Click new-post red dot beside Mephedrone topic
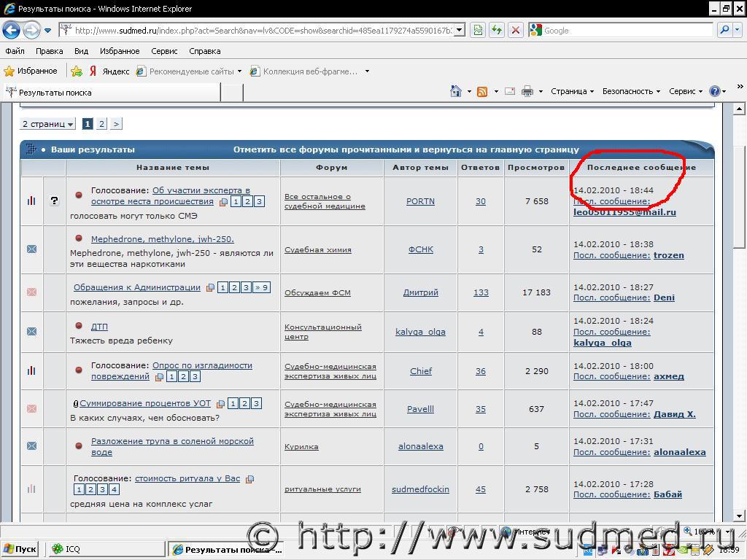The height and width of the screenshot is (560, 747). (80, 239)
